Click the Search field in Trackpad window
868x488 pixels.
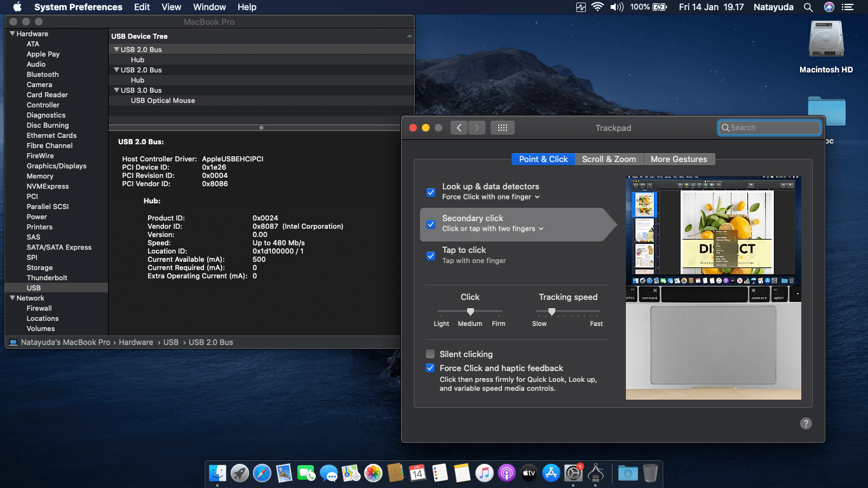[x=770, y=128]
